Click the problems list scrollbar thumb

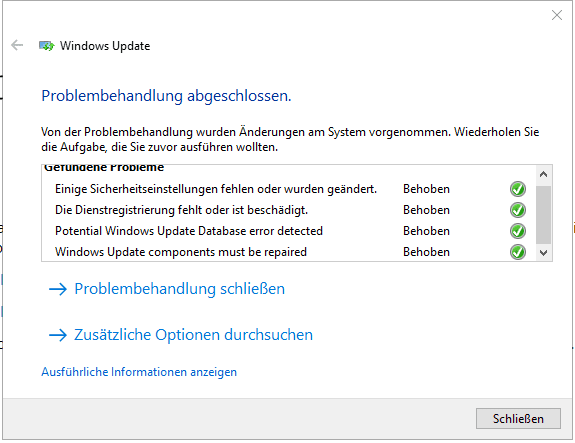pos(543,215)
